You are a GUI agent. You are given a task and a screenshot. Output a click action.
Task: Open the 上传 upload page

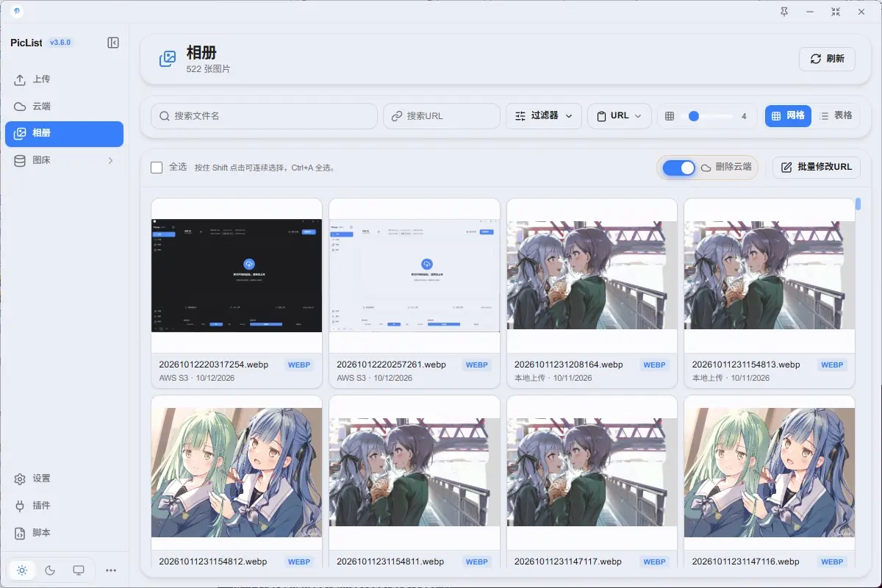[64, 79]
